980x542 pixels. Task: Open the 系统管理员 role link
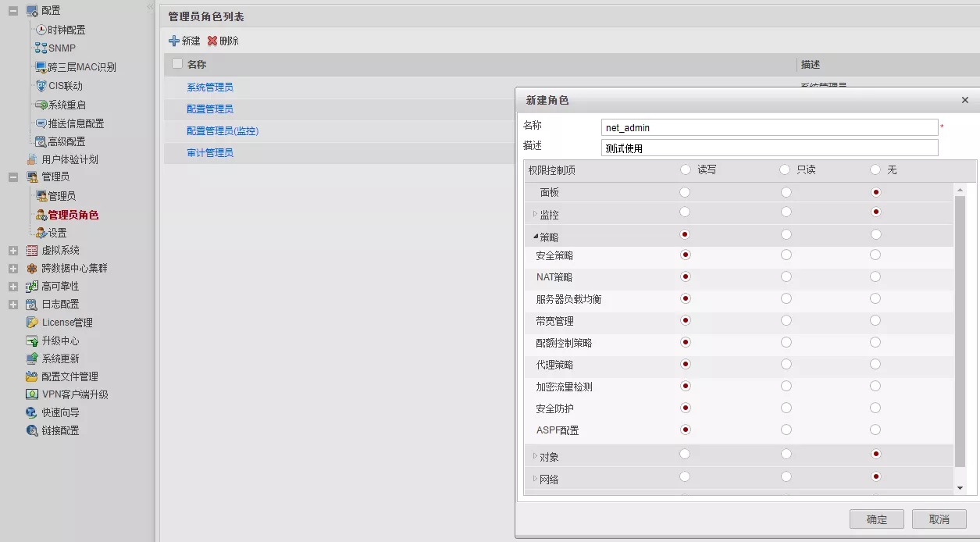pyautogui.click(x=209, y=87)
